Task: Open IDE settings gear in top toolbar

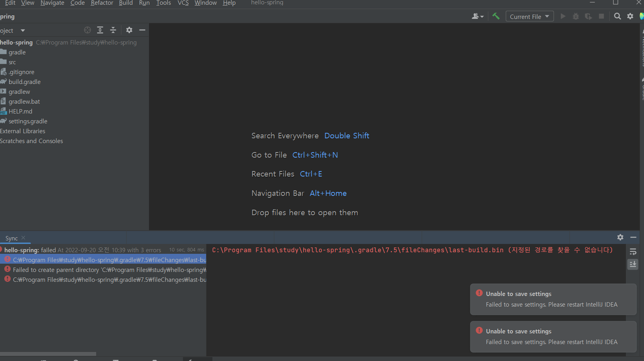Action: 630,16
